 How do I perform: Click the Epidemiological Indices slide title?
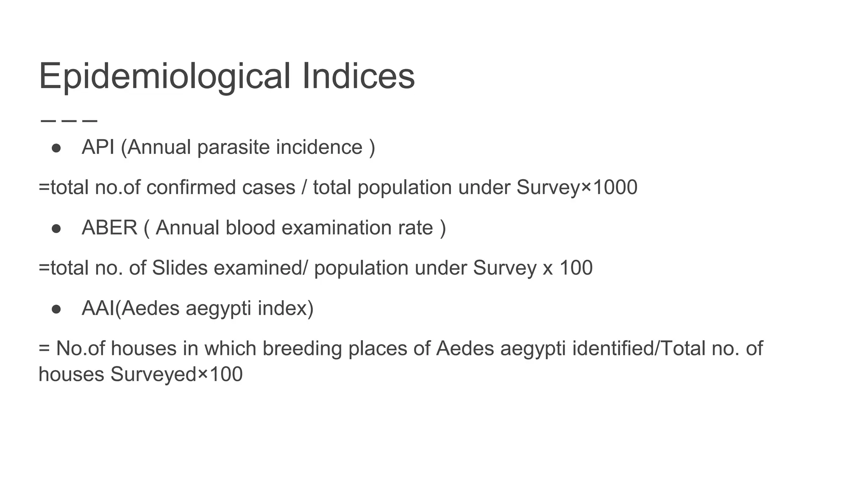pos(227,77)
